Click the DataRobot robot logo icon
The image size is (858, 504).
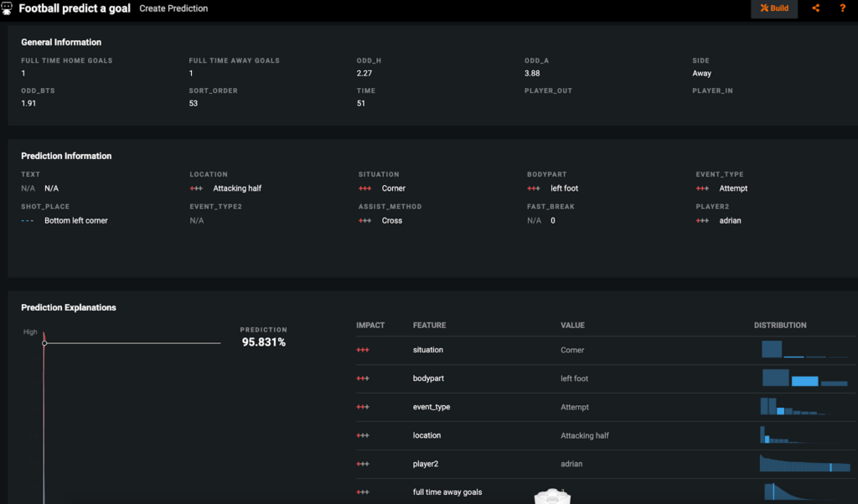8,8
